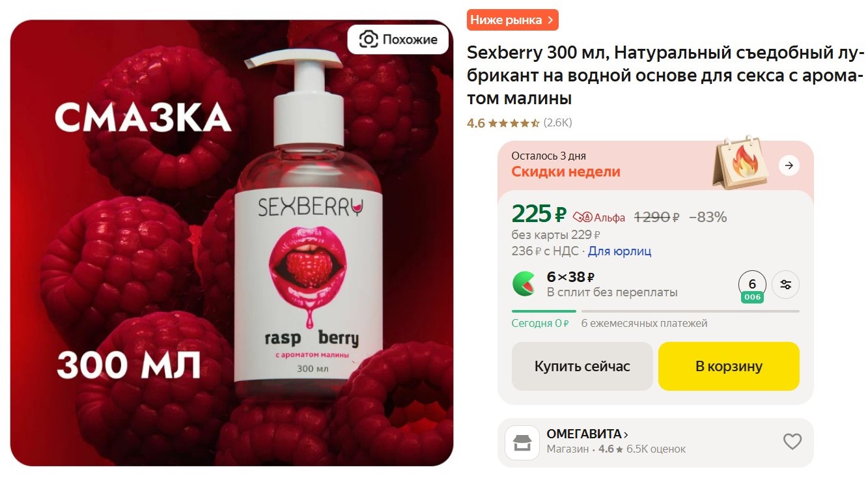The width and height of the screenshot is (868, 478).
Task: Expand the Ниже рынка badge chevron
Action: (x=550, y=20)
